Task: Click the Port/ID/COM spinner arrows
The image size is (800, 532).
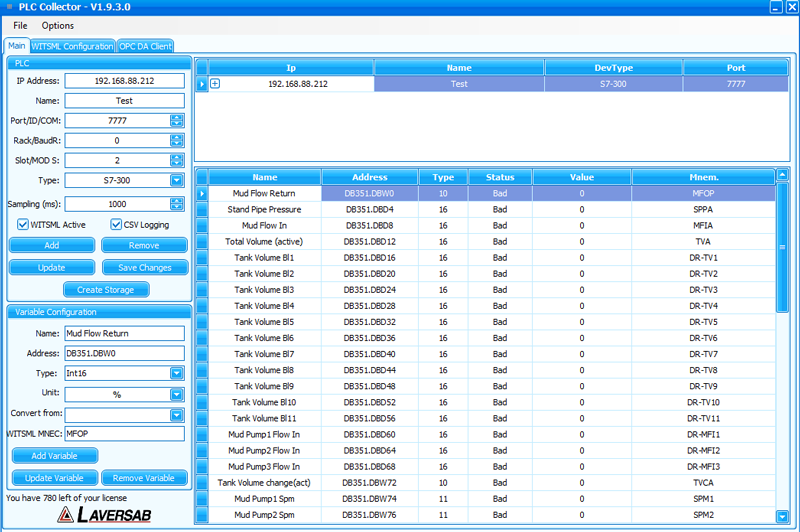Action: 177,121
